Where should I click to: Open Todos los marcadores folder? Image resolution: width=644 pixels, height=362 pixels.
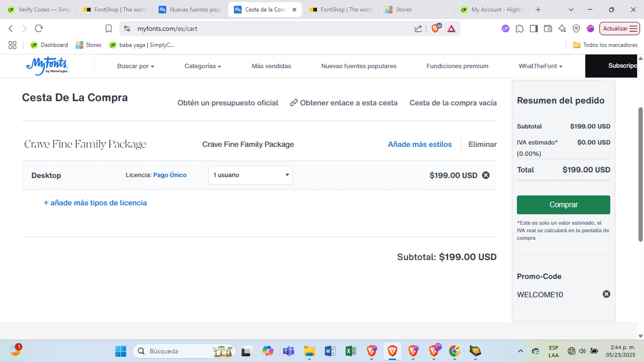pyautogui.click(x=605, y=45)
